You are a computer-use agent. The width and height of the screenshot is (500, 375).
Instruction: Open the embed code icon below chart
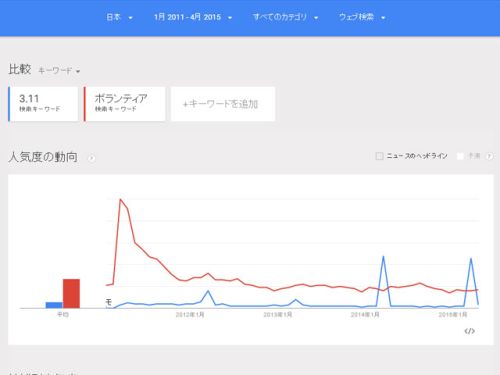pos(469,331)
